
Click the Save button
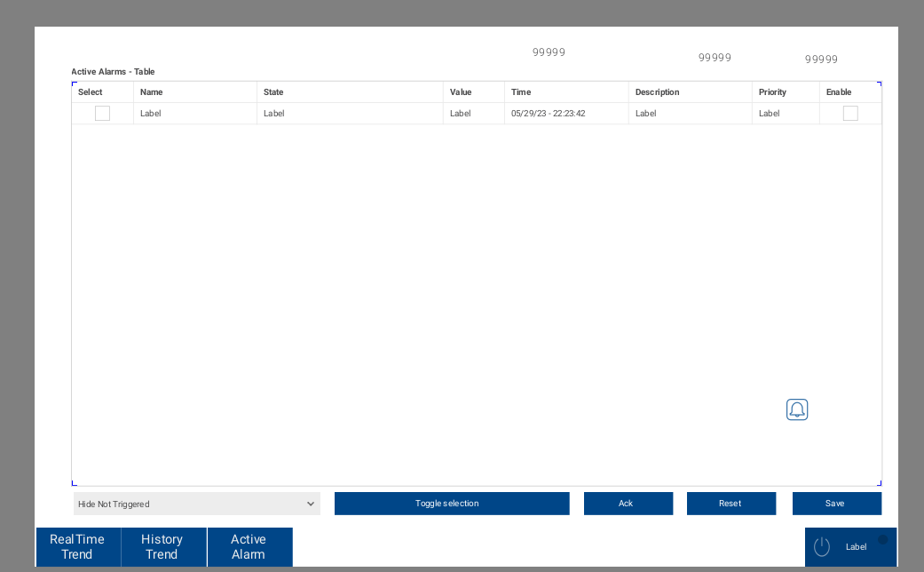(837, 504)
